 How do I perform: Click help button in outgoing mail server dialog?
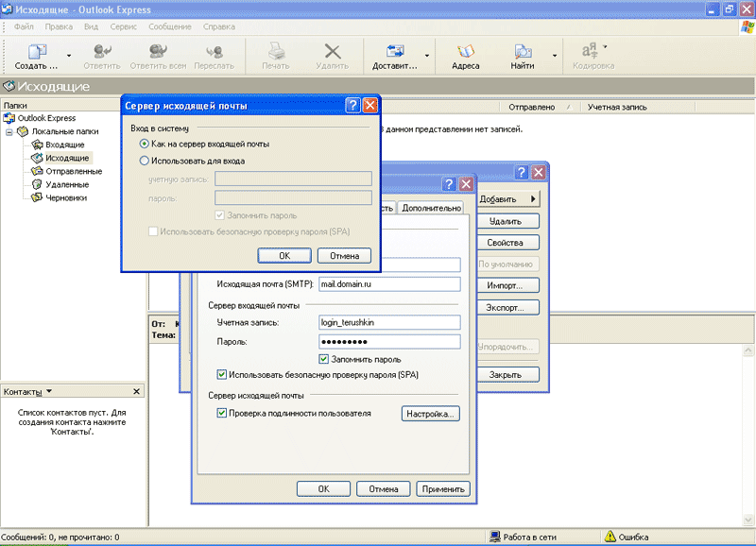[352, 105]
